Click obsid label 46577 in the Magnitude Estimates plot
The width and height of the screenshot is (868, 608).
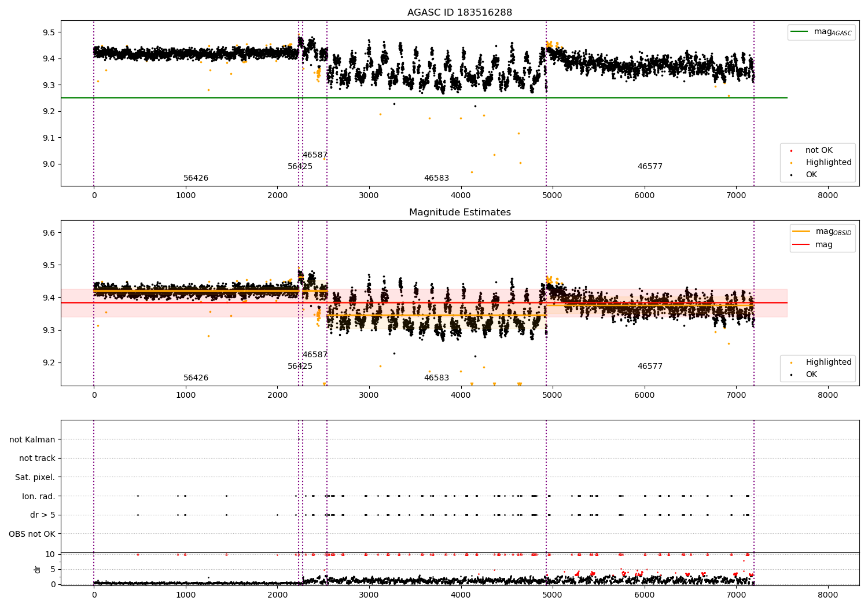coord(650,367)
